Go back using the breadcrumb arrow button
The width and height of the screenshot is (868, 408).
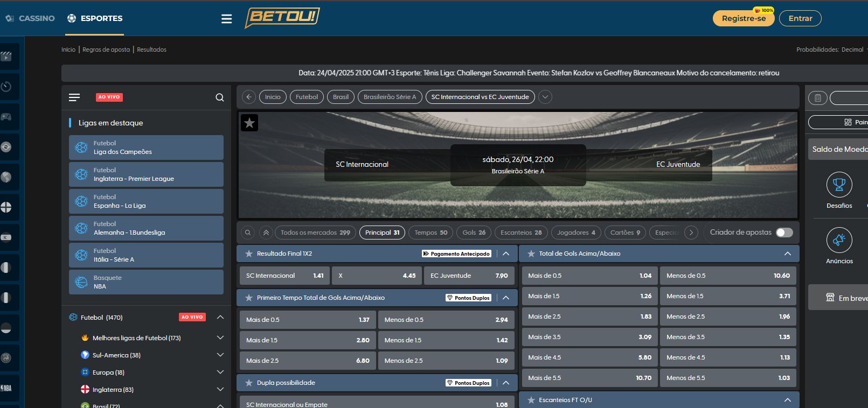(249, 97)
